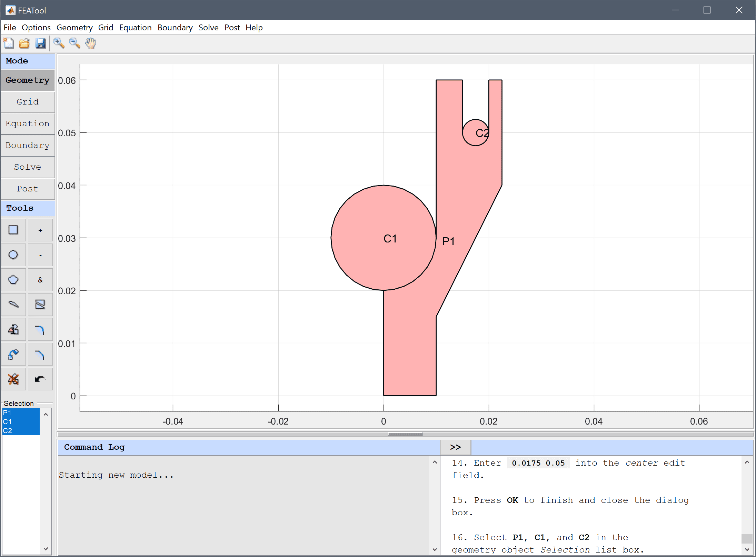Viewport: 756px width, 557px height.
Task: Open the Equation menu
Action: (135, 28)
